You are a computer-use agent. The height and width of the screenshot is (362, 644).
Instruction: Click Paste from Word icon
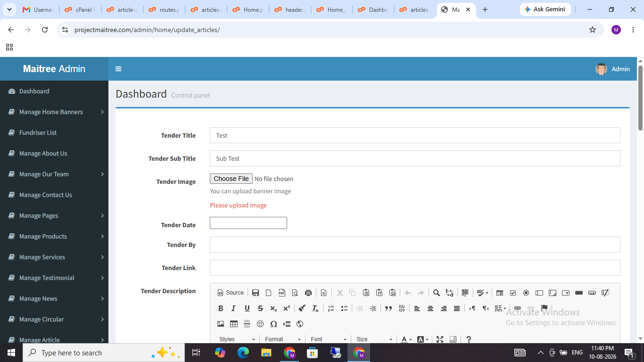(392, 293)
